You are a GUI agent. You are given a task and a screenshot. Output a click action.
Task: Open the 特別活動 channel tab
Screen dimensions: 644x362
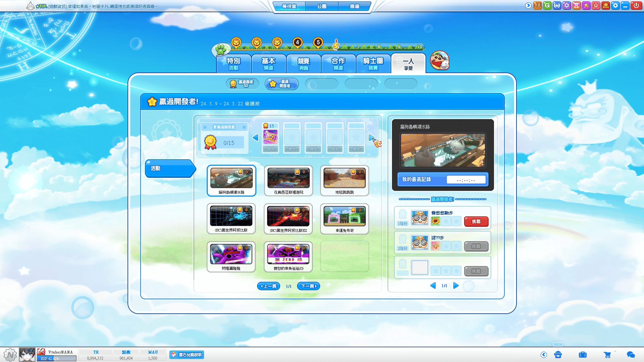pos(234,63)
